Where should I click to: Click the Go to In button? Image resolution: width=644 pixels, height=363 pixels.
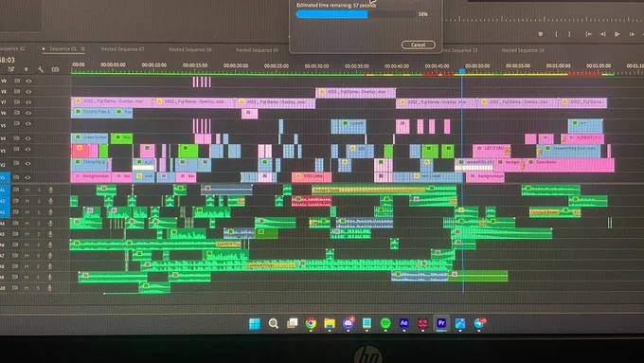click(x=588, y=34)
